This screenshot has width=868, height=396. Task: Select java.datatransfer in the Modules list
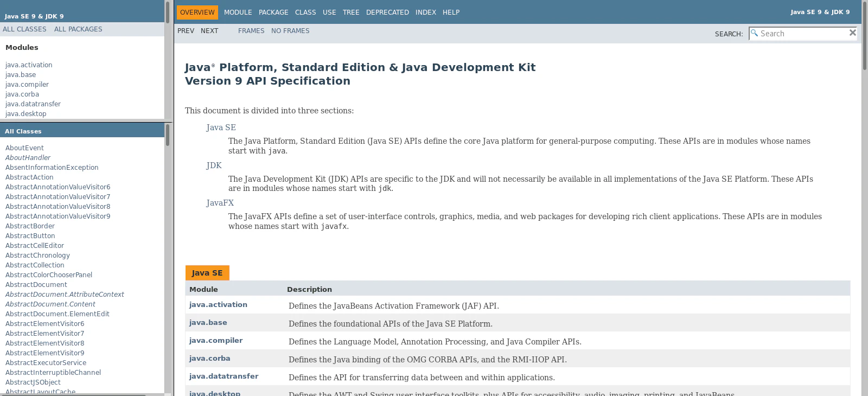(x=33, y=104)
